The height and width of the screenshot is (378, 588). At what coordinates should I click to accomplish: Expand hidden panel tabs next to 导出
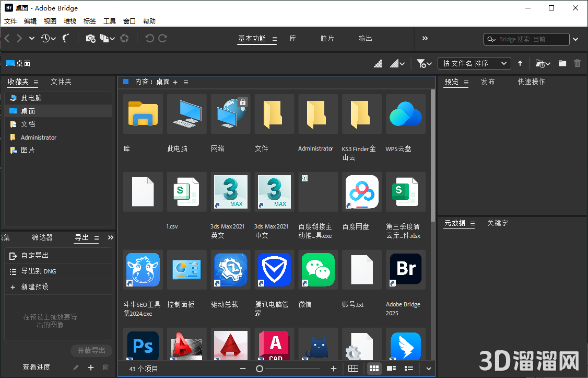pos(111,237)
